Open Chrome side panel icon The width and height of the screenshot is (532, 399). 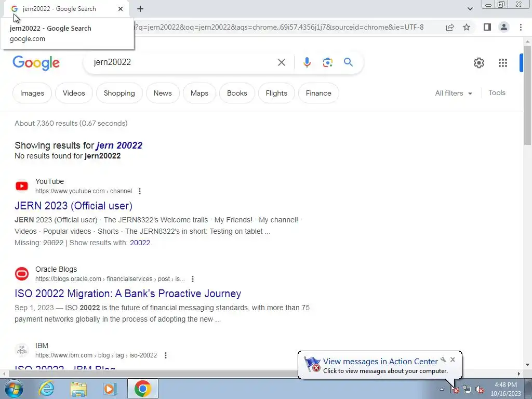click(487, 27)
